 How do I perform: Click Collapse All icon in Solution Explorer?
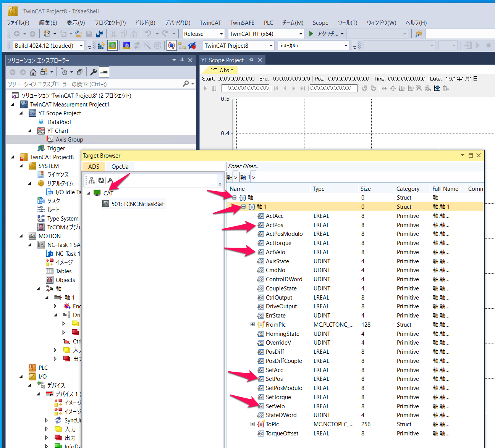point(79,72)
